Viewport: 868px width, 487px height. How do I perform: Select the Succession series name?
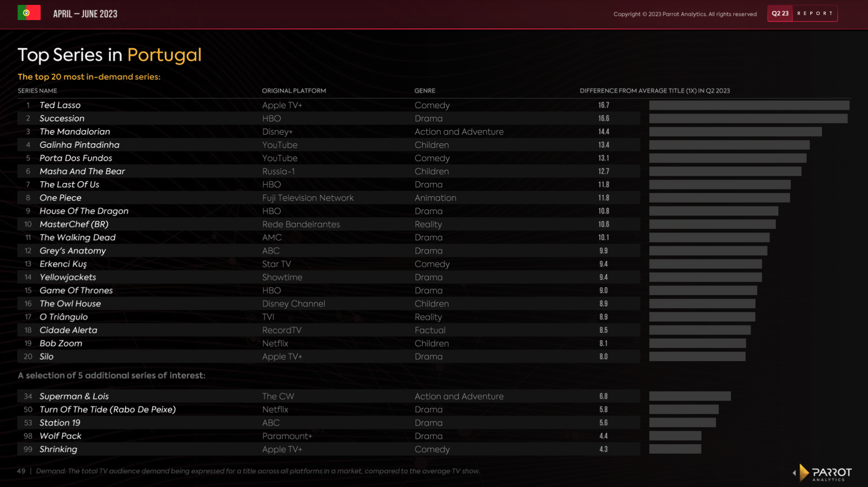(x=62, y=118)
